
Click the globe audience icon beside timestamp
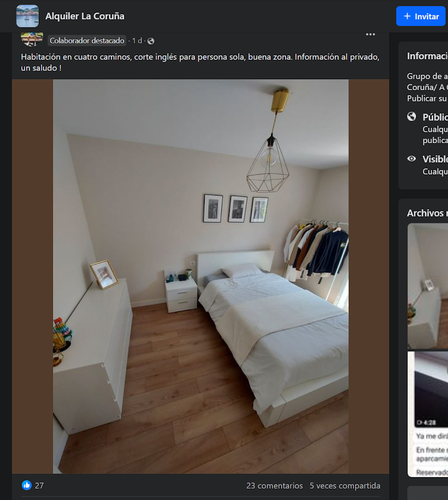(151, 41)
